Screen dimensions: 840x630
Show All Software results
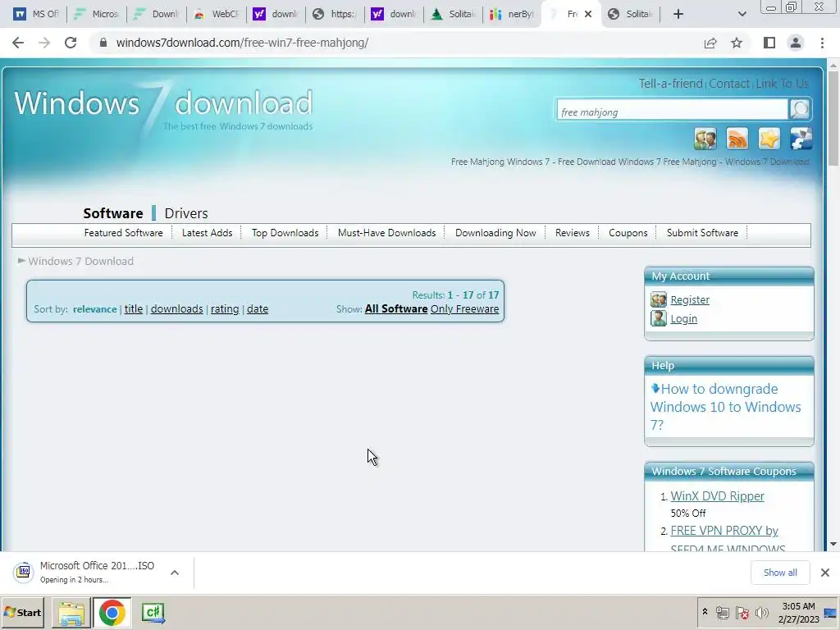(396, 309)
